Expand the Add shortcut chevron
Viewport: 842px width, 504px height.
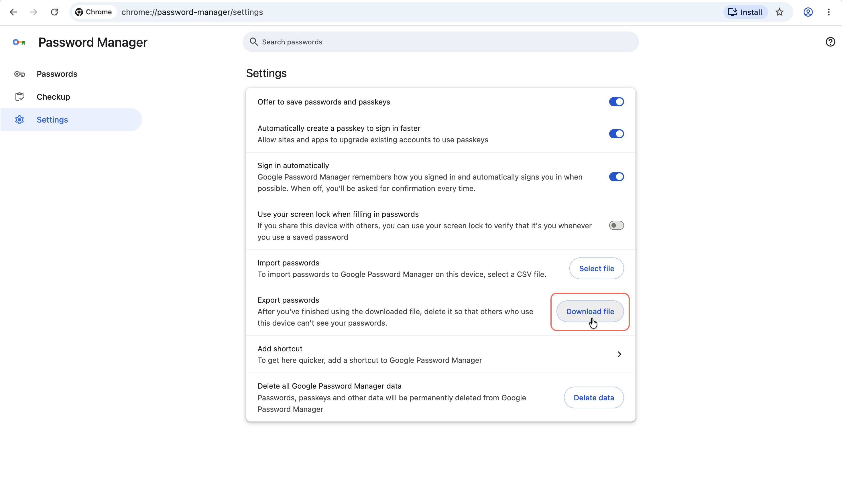click(x=619, y=354)
